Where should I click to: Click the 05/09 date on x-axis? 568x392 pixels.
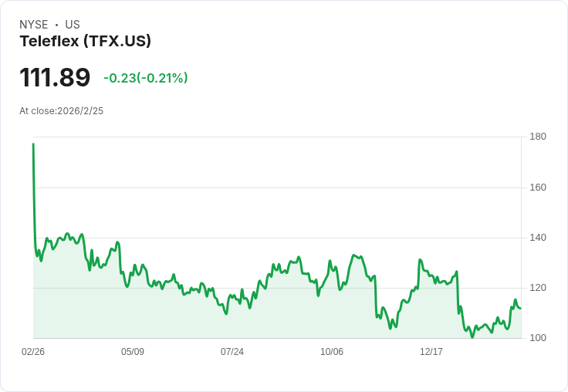133,351
